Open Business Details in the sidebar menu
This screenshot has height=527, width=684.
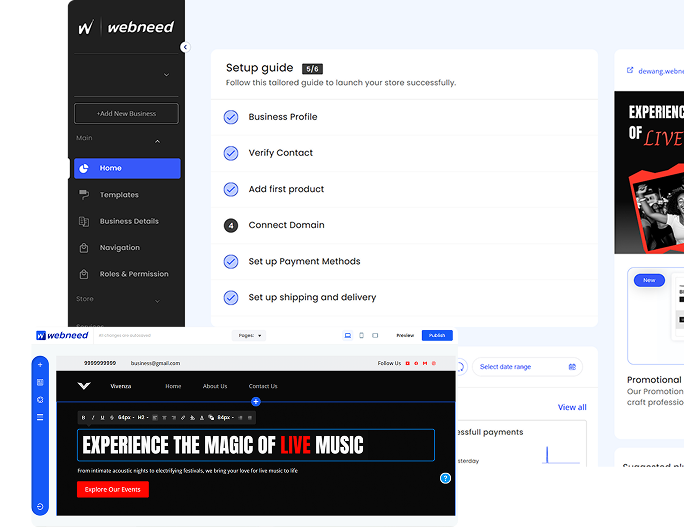click(127, 221)
